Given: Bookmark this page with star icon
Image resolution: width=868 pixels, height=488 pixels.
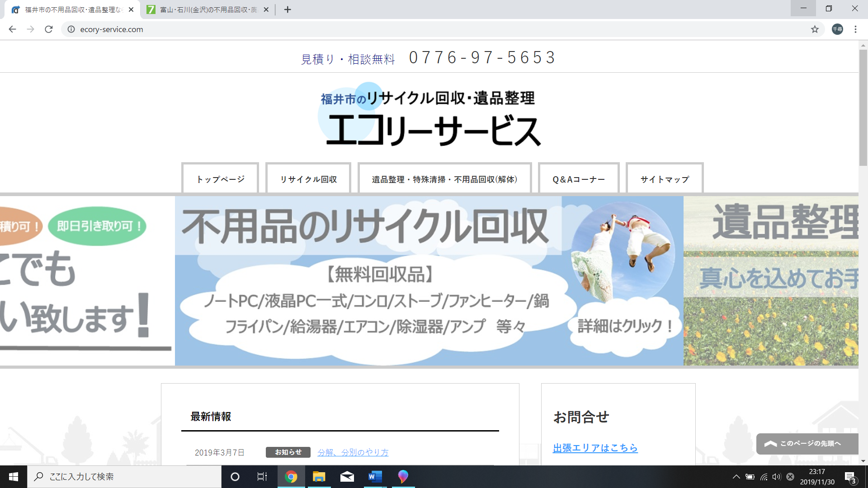Looking at the screenshot, I should coord(815,29).
